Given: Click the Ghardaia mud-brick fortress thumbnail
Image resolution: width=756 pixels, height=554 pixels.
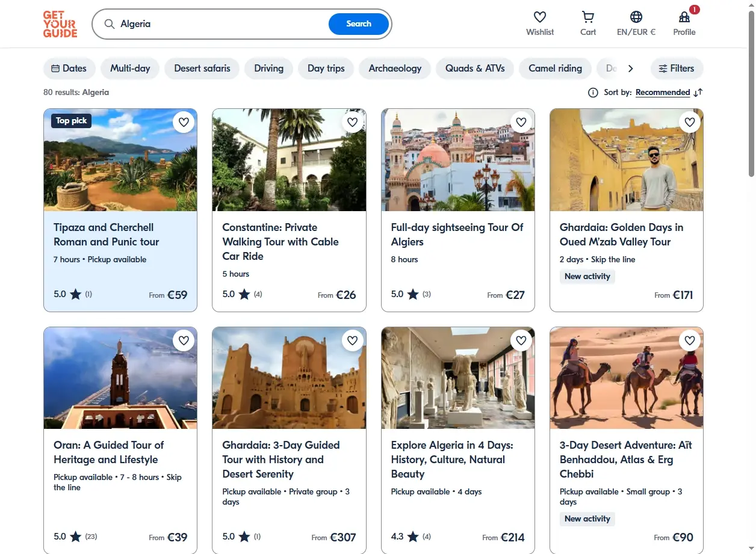Looking at the screenshot, I should 289,378.
